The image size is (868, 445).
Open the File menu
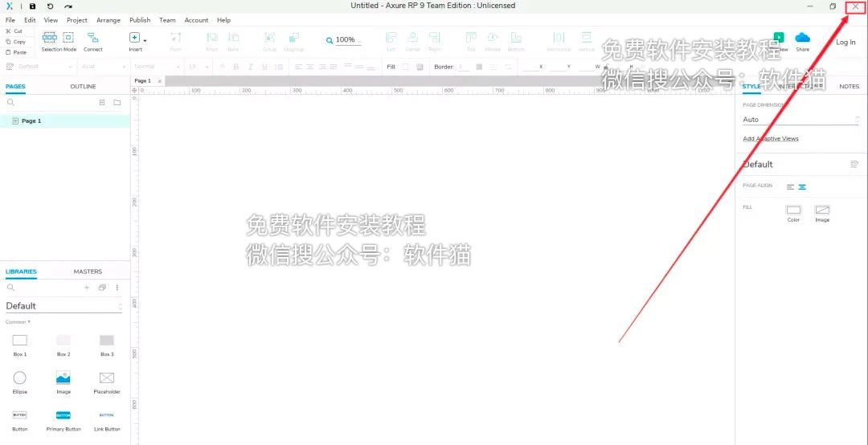[10, 20]
